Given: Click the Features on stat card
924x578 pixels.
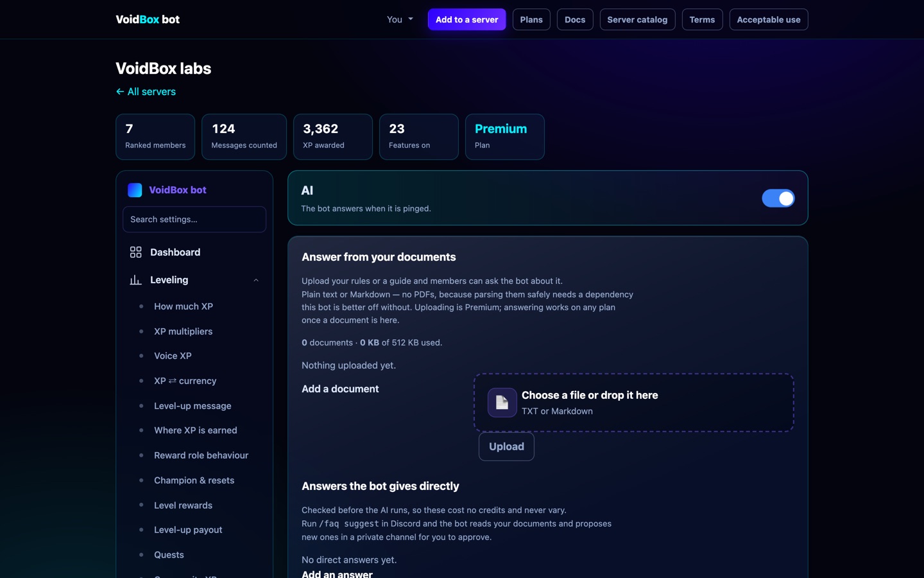Looking at the screenshot, I should (x=419, y=137).
